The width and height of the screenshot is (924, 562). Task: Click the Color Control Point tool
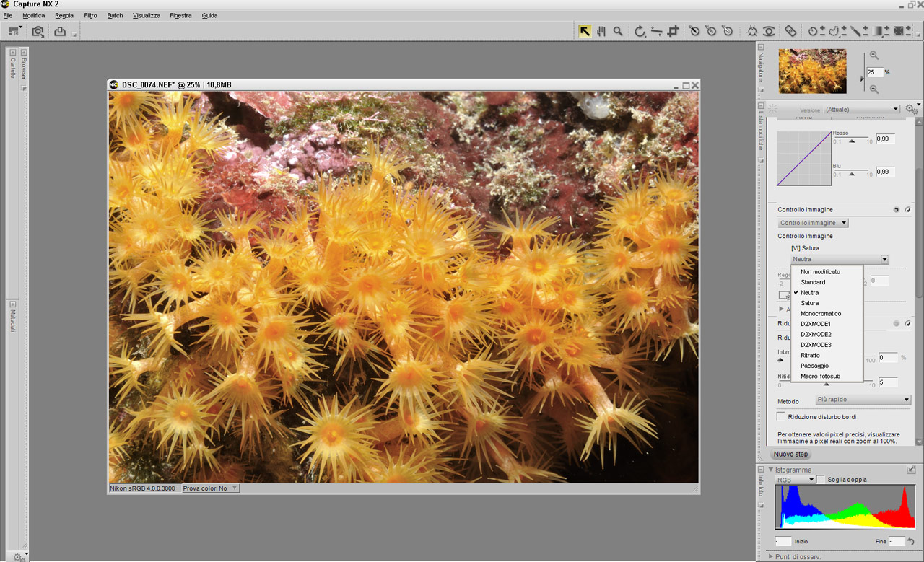pyautogui.click(x=753, y=31)
